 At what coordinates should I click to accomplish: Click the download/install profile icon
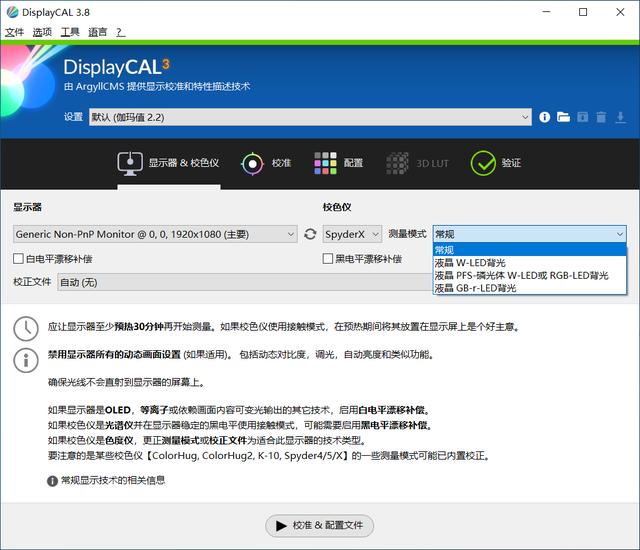[620, 118]
